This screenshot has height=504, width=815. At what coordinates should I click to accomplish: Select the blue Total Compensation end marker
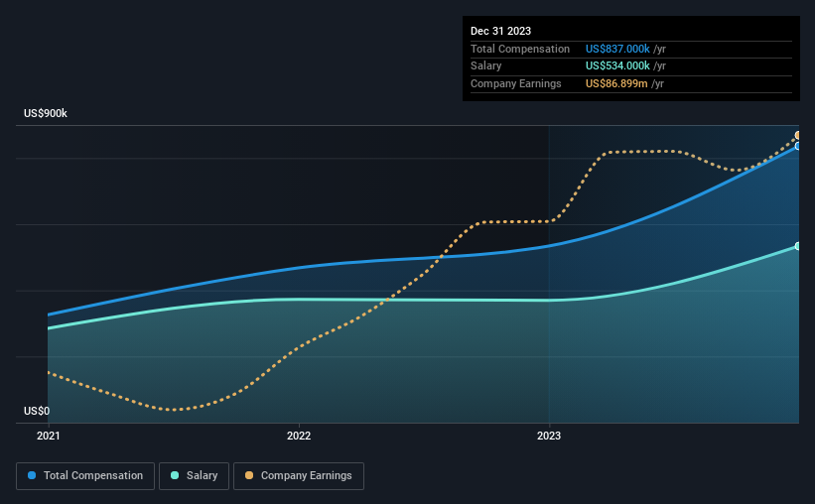tap(798, 147)
